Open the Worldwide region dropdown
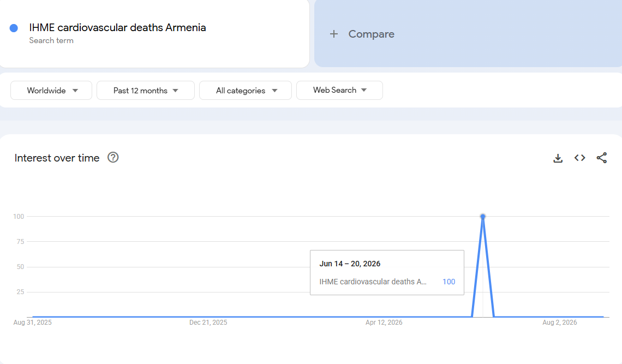Viewport: 622px width, 364px height. [51, 91]
